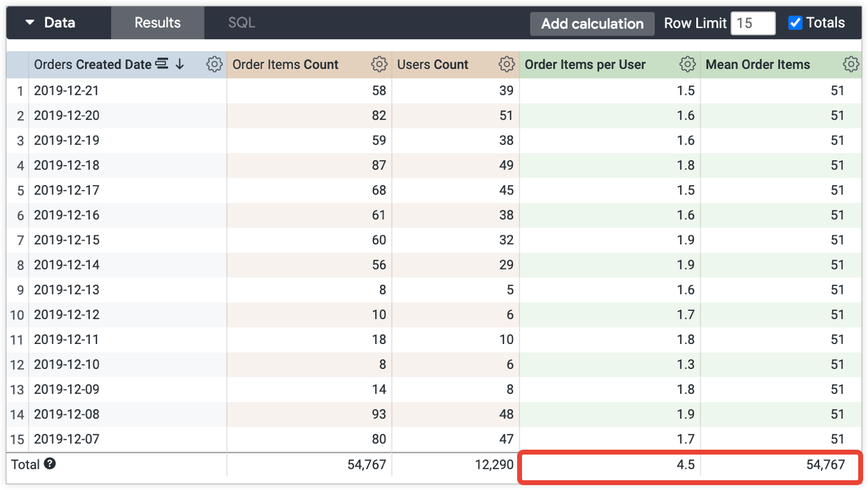Open gear settings for Users Count column
The image size is (868, 490).
(x=506, y=64)
